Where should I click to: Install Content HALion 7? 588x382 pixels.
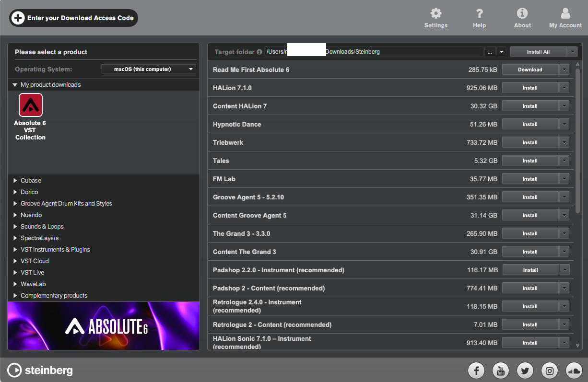(x=530, y=106)
